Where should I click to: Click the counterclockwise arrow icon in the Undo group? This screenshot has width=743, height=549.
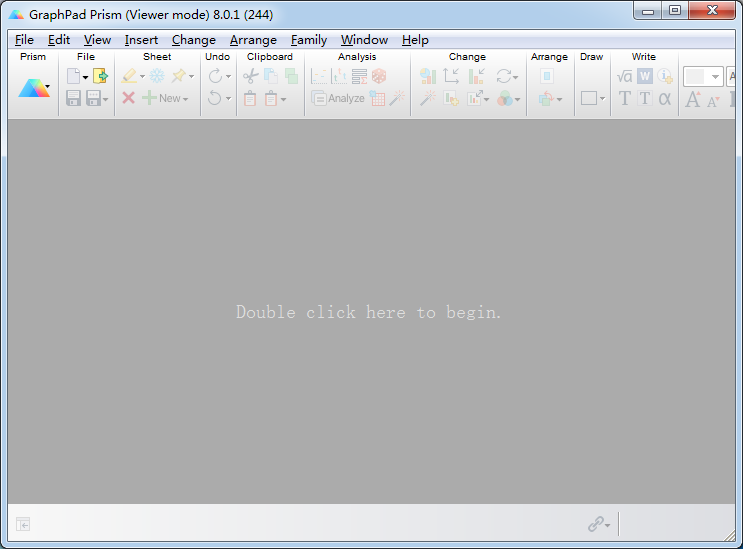pyautogui.click(x=215, y=98)
